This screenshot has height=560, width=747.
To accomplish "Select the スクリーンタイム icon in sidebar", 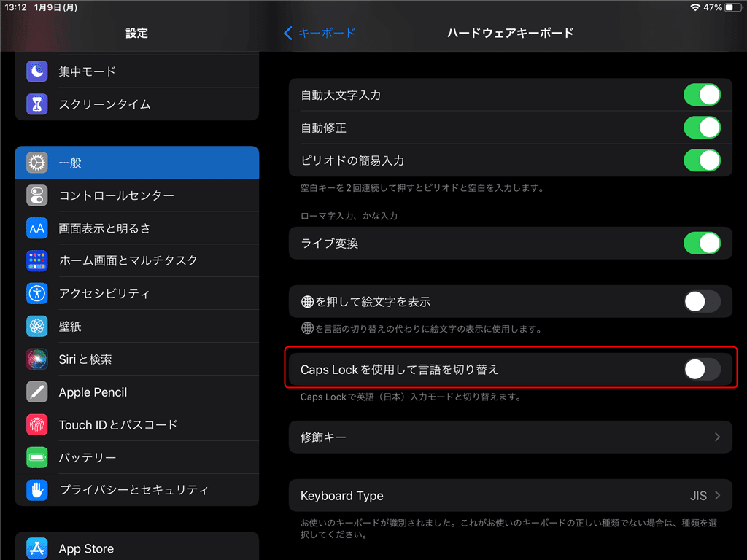I will click(36, 104).
